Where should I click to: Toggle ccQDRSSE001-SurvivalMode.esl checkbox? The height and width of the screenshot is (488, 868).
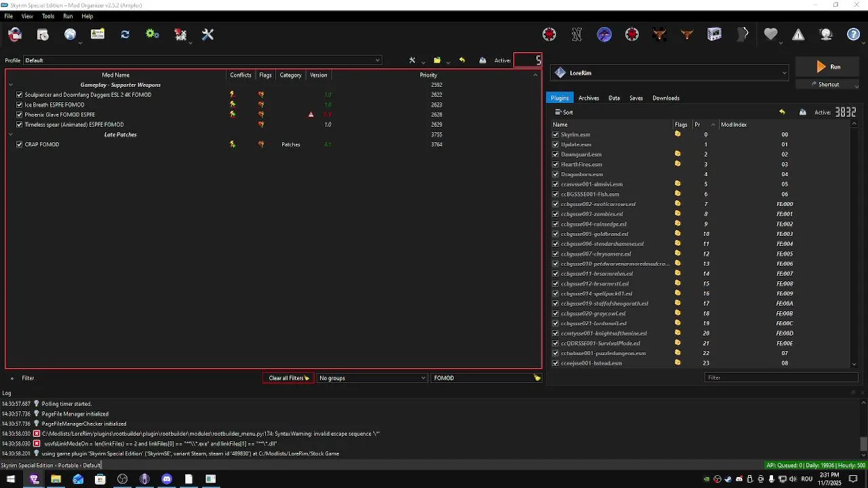click(x=555, y=343)
